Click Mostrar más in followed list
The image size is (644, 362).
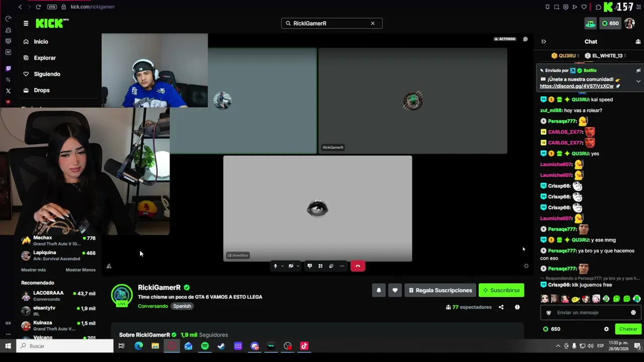click(x=33, y=270)
